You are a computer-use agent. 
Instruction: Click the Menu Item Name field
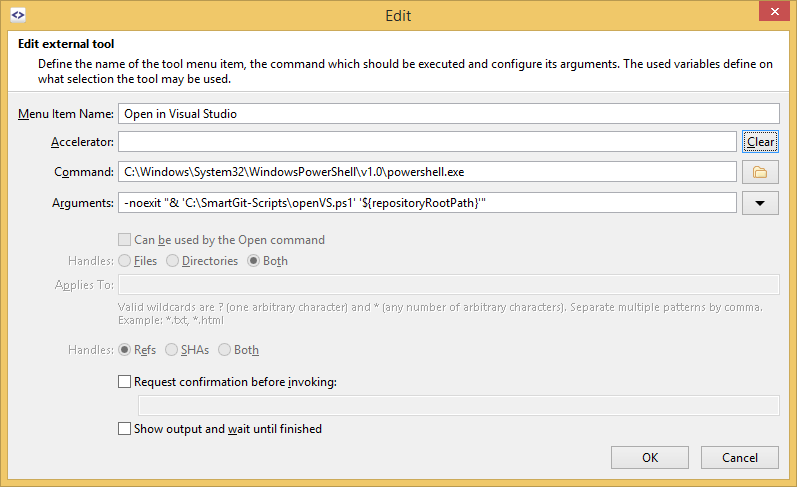[448, 113]
